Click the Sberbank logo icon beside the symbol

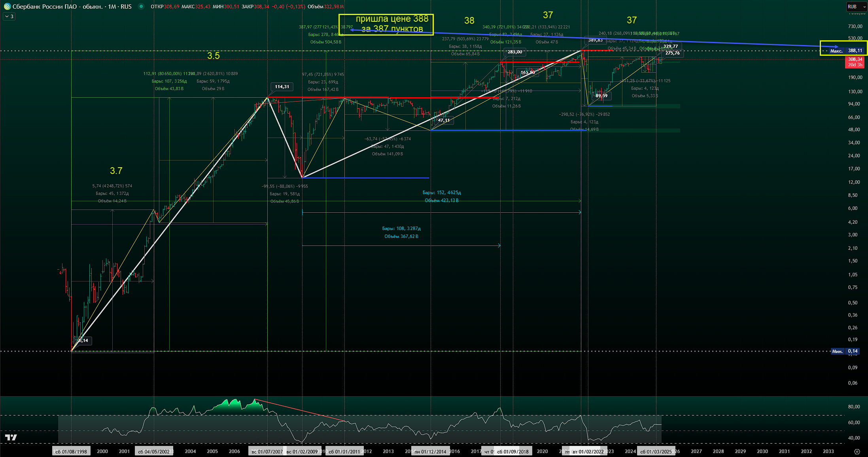7,7
